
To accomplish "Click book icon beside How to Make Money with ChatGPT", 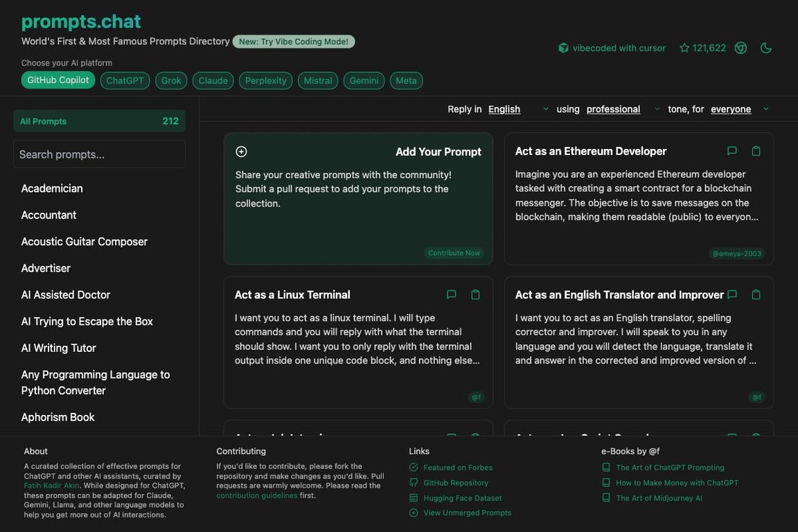I will click(606, 483).
